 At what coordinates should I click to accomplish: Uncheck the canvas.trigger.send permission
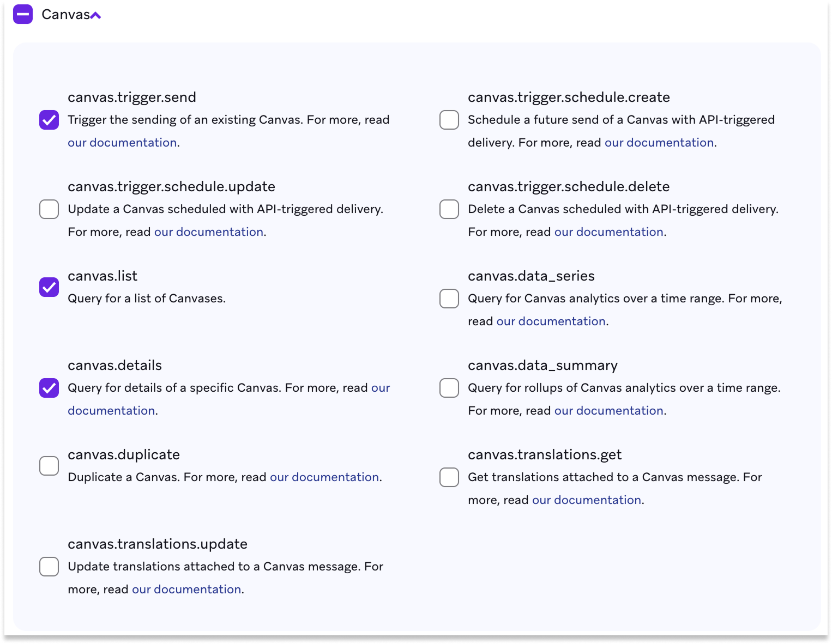point(49,120)
